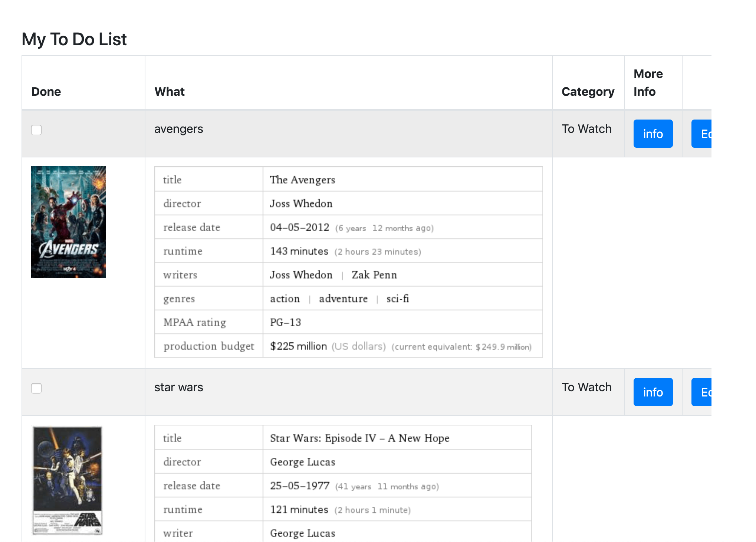Click the Edit button for Avengers
Viewport: 756px width, 542px height.
coord(704,133)
